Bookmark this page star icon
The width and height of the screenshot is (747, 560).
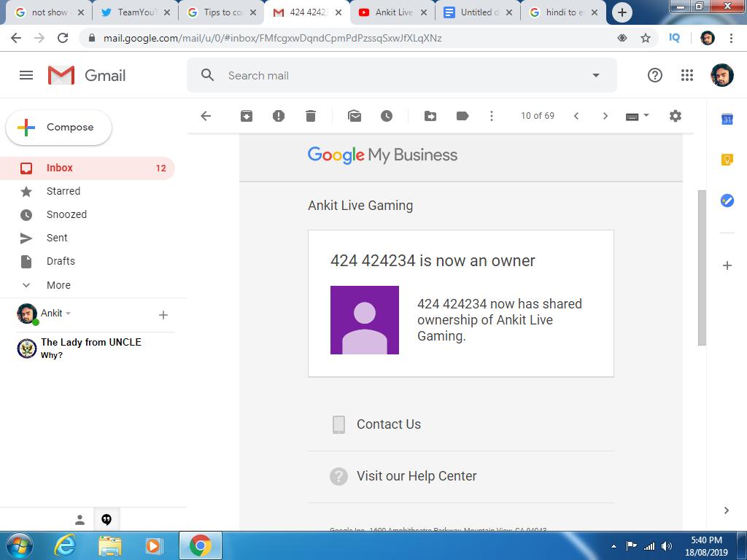point(646,38)
